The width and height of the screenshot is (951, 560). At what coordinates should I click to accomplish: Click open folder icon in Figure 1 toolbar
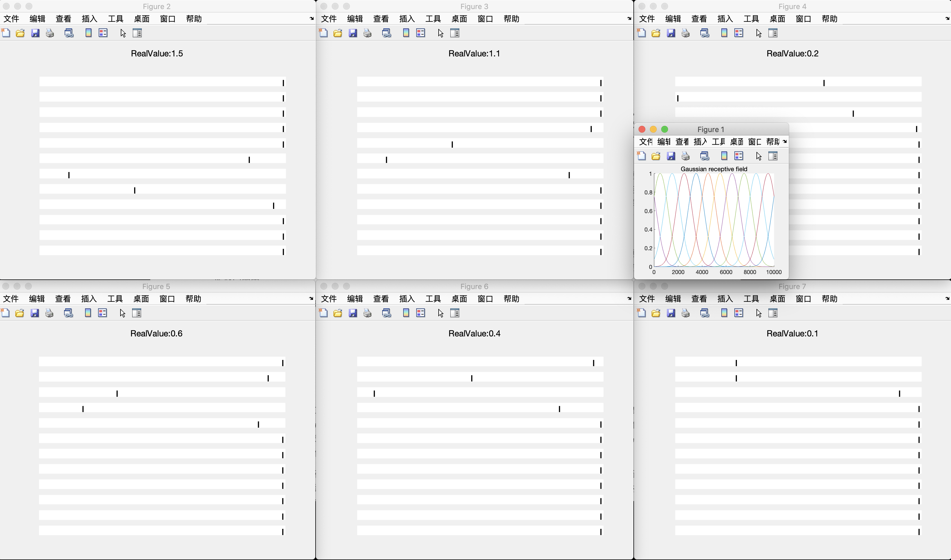[x=656, y=156]
